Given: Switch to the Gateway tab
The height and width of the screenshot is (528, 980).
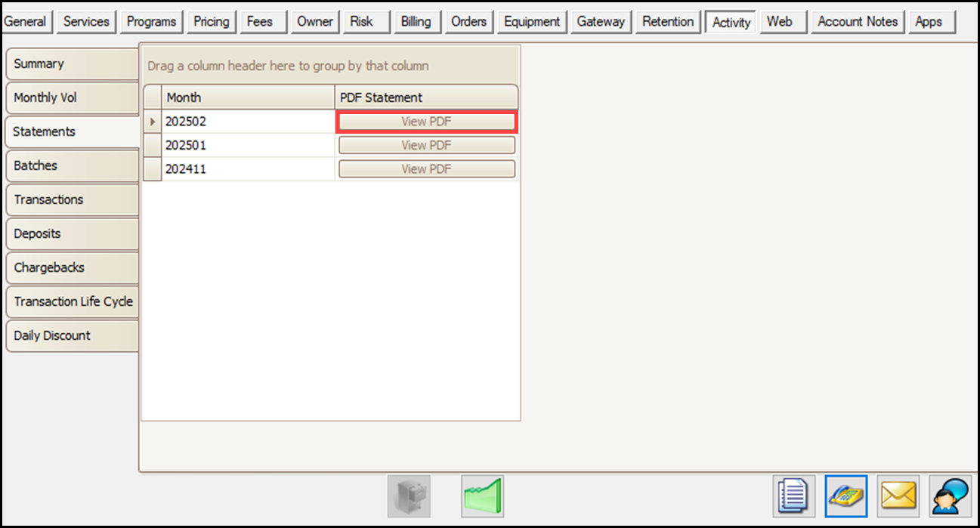Looking at the screenshot, I should pyautogui.click(x=601, y=22).
